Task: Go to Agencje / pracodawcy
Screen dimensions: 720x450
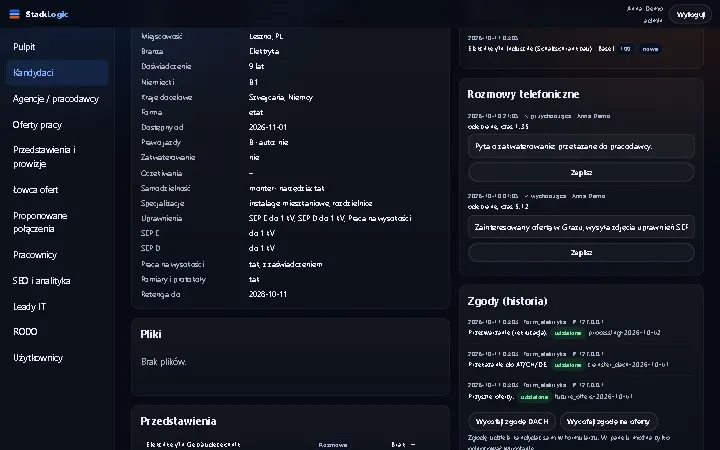Action: [56, 99]
